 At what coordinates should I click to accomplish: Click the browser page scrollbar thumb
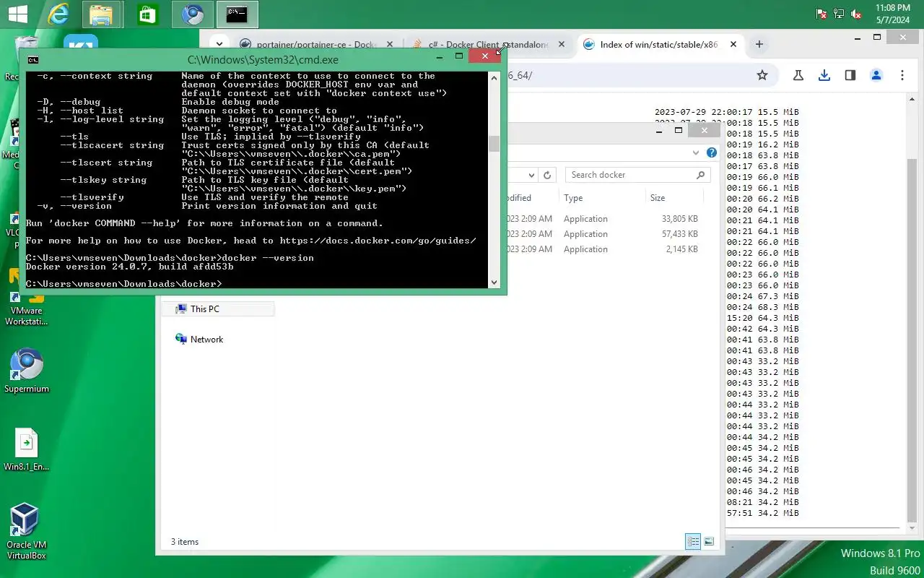coord(911,342)
